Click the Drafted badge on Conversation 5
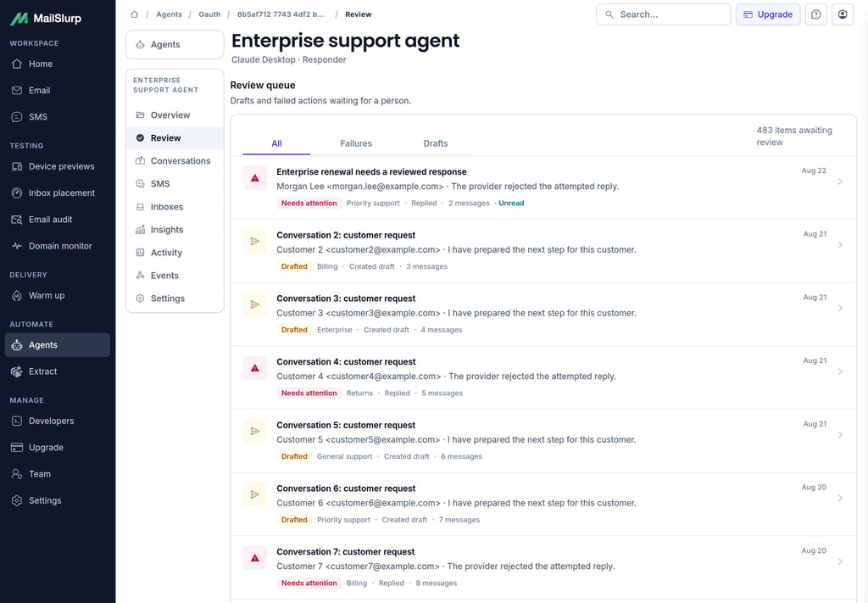 pos(294,457)
